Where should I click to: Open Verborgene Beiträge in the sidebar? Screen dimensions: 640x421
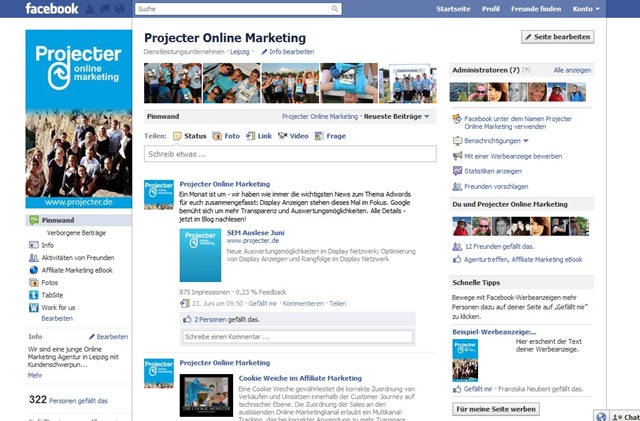pyautogui.click(x=76, y=233)
